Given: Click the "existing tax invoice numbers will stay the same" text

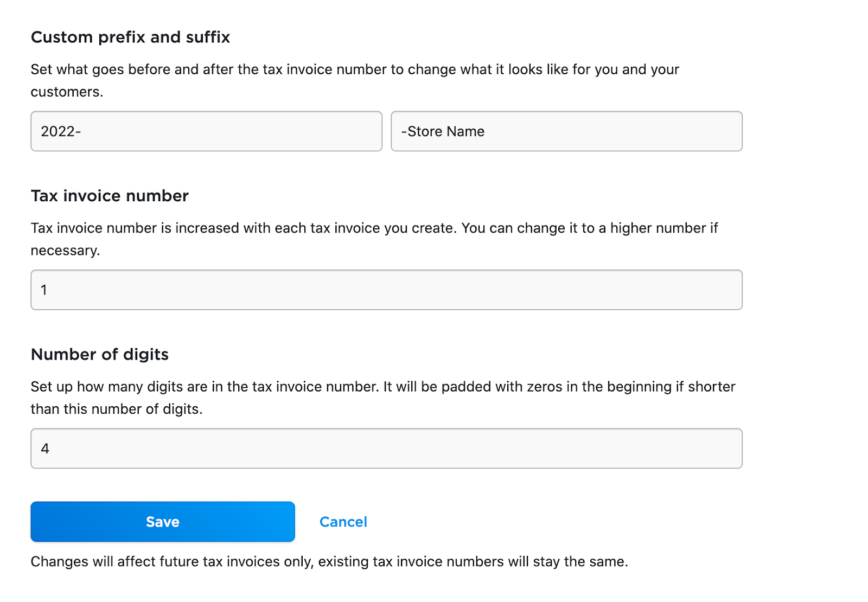Looking at the screenshot, I should 472,561.
